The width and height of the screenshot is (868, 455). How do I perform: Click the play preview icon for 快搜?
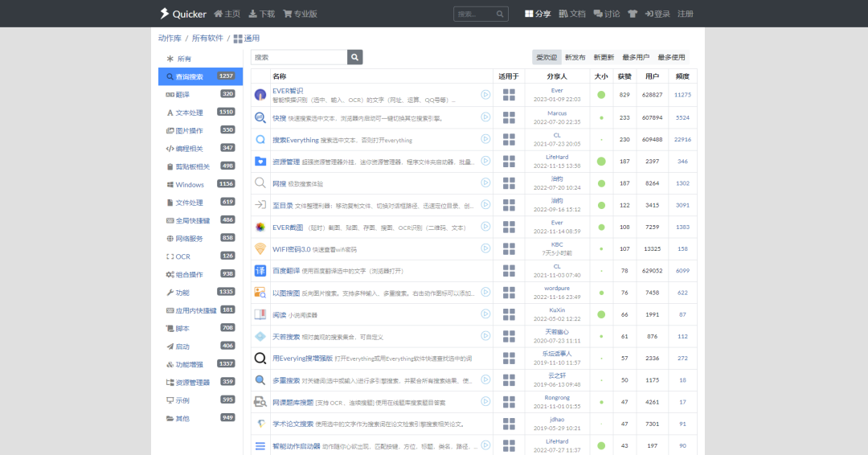485,117
